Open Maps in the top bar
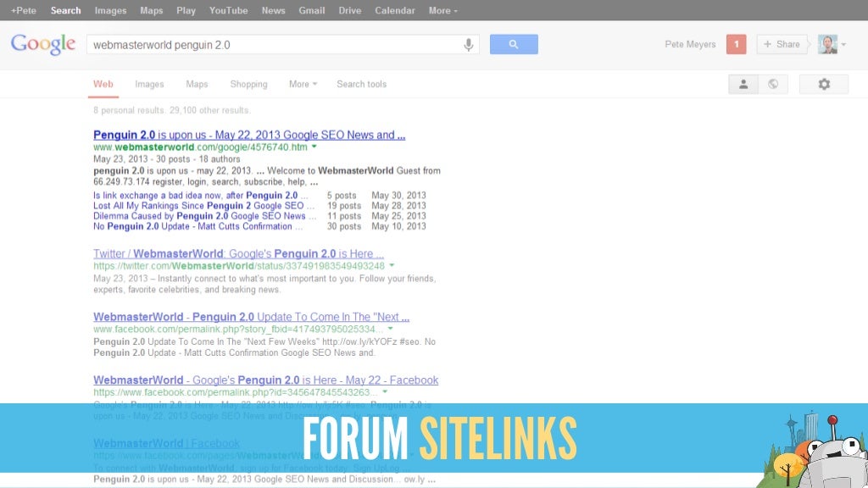Viewport: 868px width, 488px height. [x=152, y=10]
